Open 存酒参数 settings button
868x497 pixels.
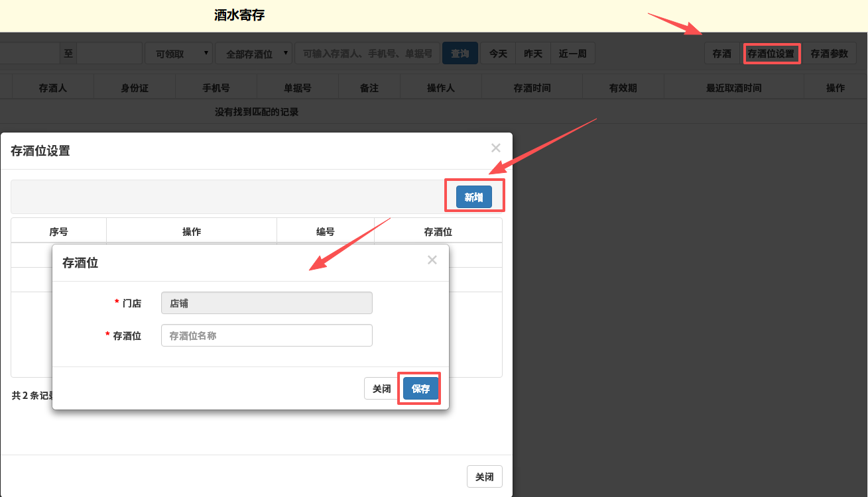pos(829,54)
